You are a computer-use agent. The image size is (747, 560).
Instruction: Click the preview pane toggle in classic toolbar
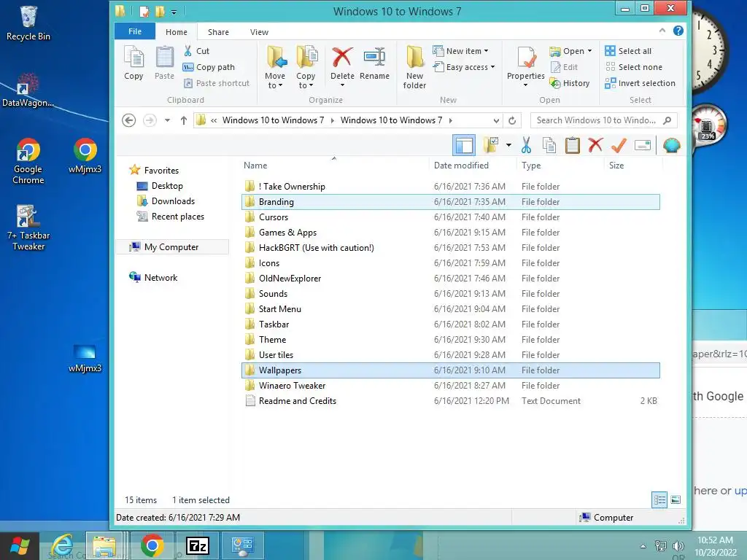(x=463, y=145)
